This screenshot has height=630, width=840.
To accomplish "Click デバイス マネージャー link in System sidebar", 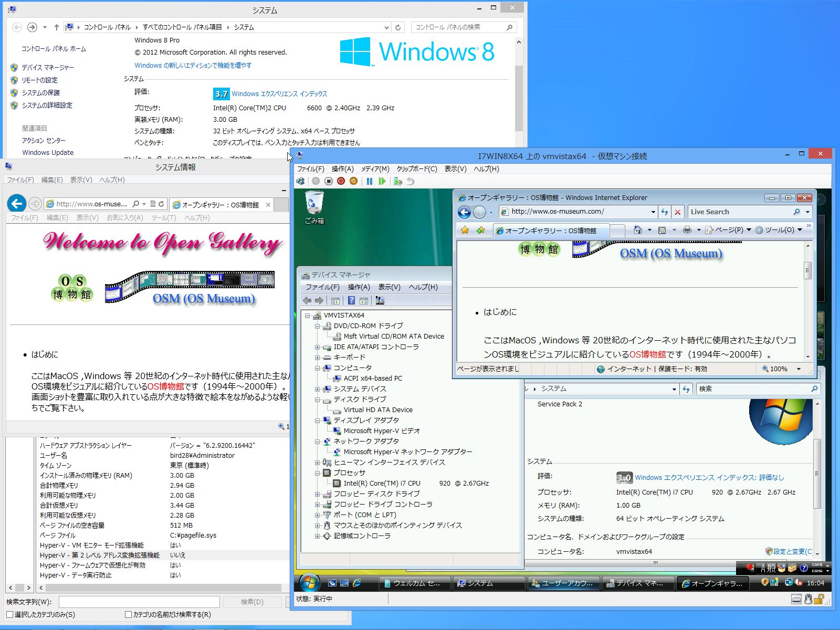I will click(x=48, y=68).
